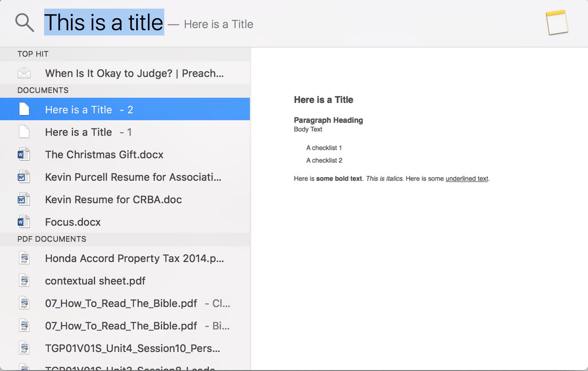This screenshot has height=371, width=588.
Task: Click the mail icon beside the Top Hit
Action: pos(24,73)
